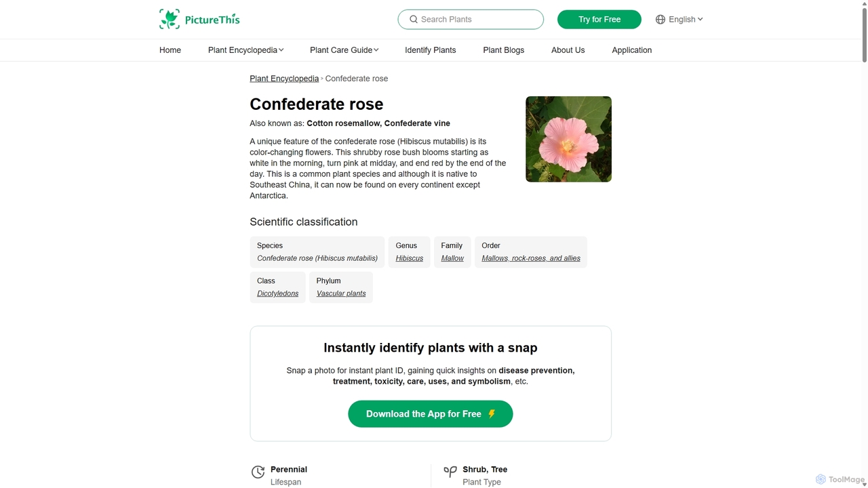Screen dimensions: 868x488
Task: Click the Plant Encyclopedia breadcrumb link
Action: coord(284,79)
